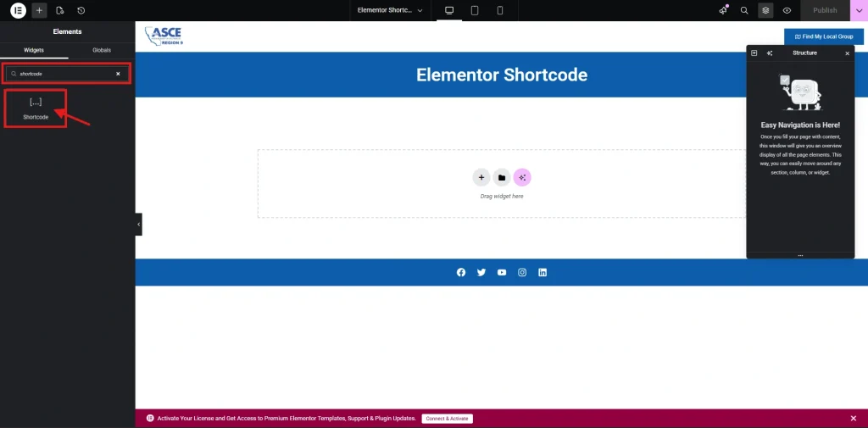Image resolution: width=868 pixels, height=428 pixels.
Task: Open the Facebook footer icon
Action: [x=461, y=272]
